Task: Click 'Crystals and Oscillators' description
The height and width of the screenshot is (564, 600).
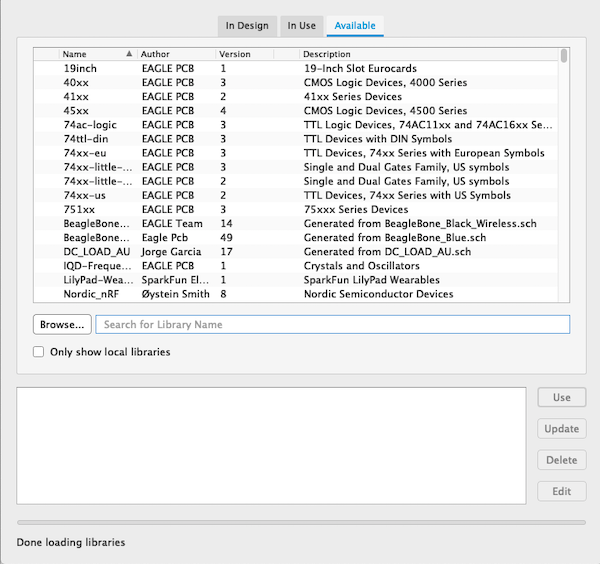Action: tap(362, 266)
